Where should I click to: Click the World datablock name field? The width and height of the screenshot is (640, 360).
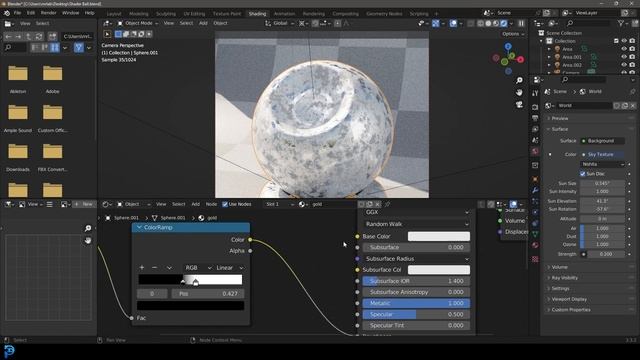[584, 105]
